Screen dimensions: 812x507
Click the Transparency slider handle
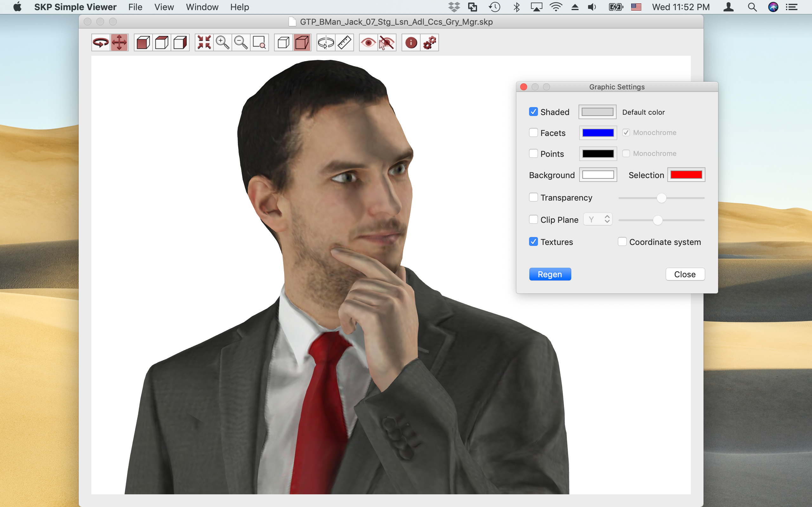point(661,198)
